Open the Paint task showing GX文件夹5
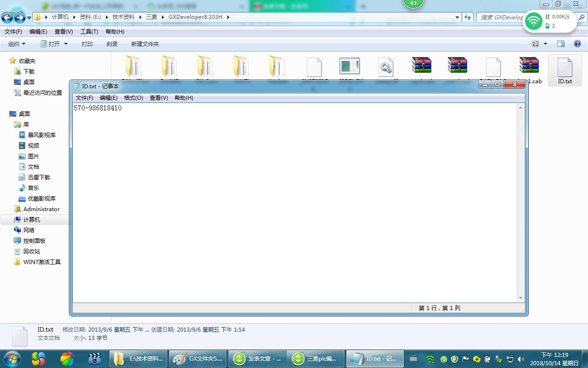 tap(198, 358)
